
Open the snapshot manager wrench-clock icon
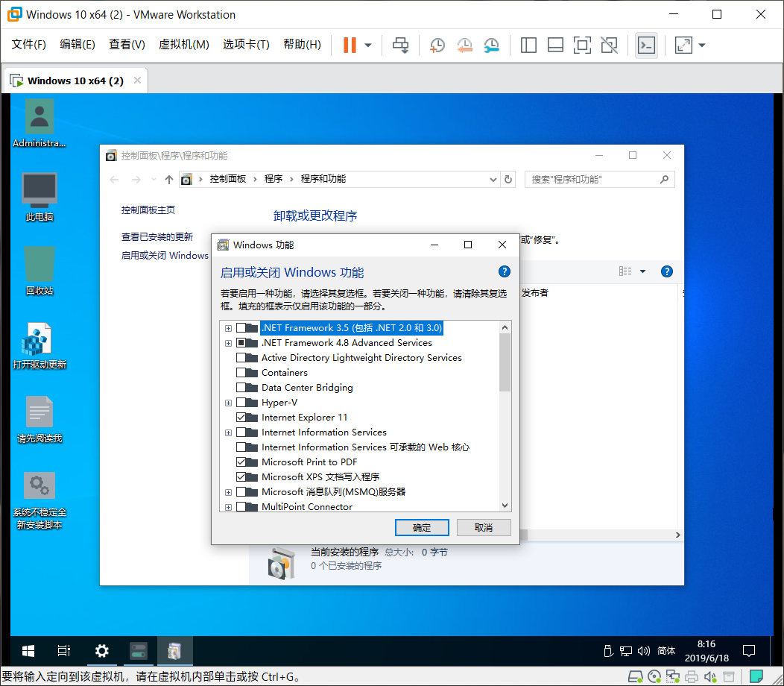pyautogui.click(x=492, y=45)
